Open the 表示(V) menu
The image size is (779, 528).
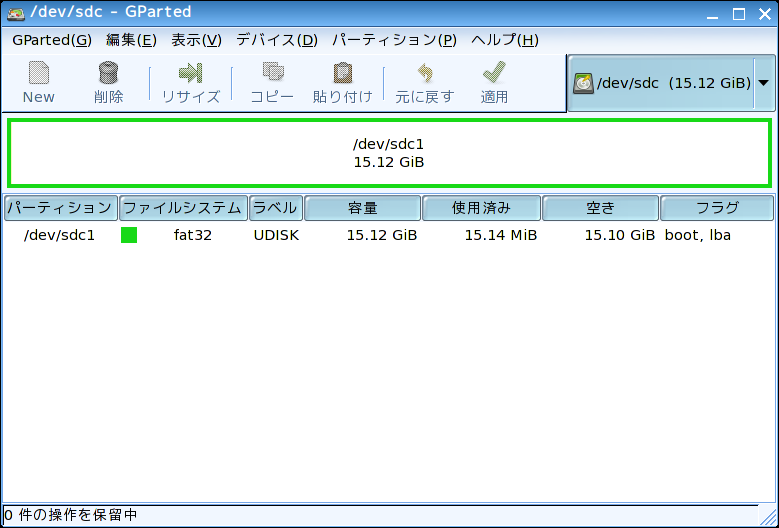click(x=196, y=40)
